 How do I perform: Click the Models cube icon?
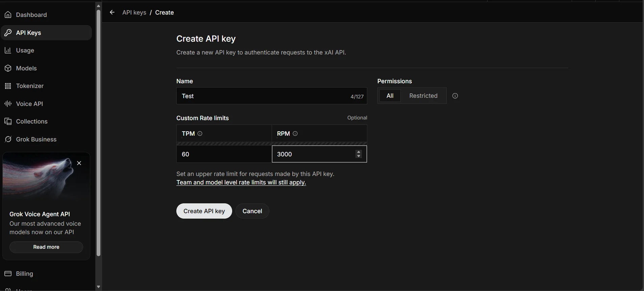[8, 68]
